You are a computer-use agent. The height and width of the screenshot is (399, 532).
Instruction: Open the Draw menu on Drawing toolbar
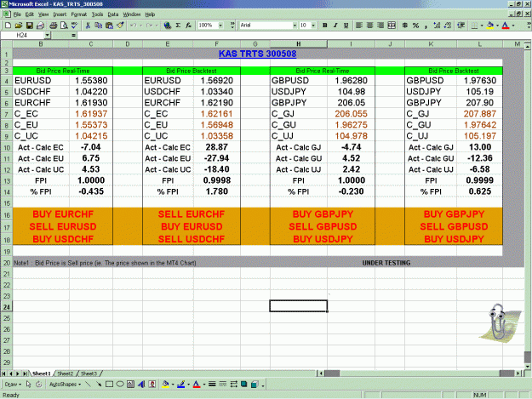pyautogui.click(x=13, y=384)
